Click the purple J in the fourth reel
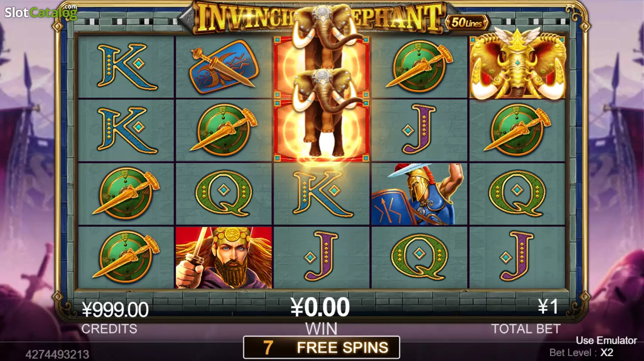Image resolution: width=644 pixels, height=361 pixels. (x=419, y=130)
